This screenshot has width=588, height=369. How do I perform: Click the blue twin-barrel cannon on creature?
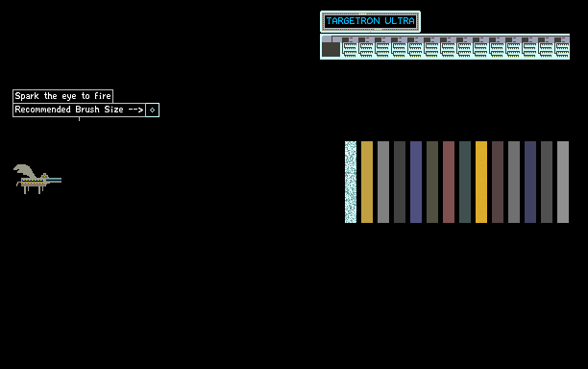click(x=54, y=181)
